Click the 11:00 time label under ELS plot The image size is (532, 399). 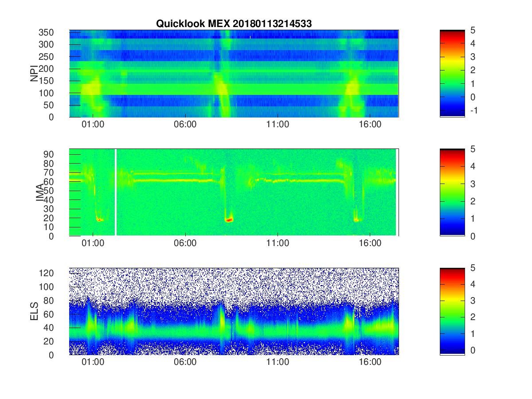click(x=278, y=362)
